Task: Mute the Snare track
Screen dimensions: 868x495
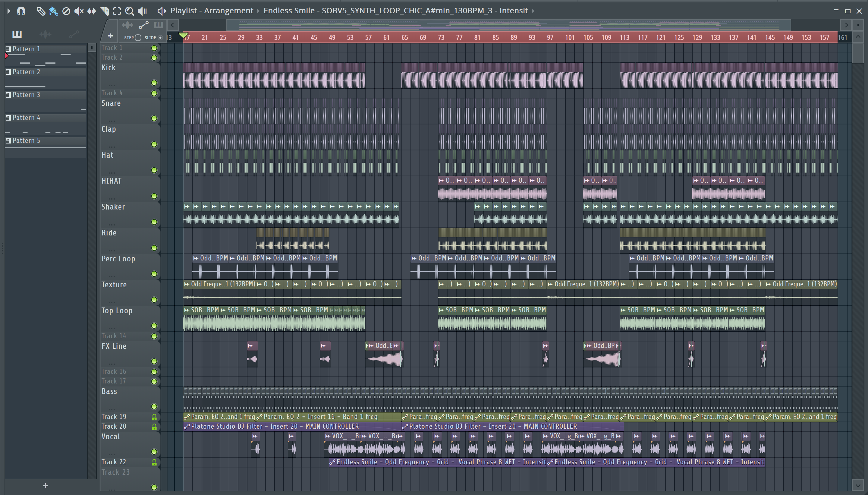Action: [x=154, y=118]
